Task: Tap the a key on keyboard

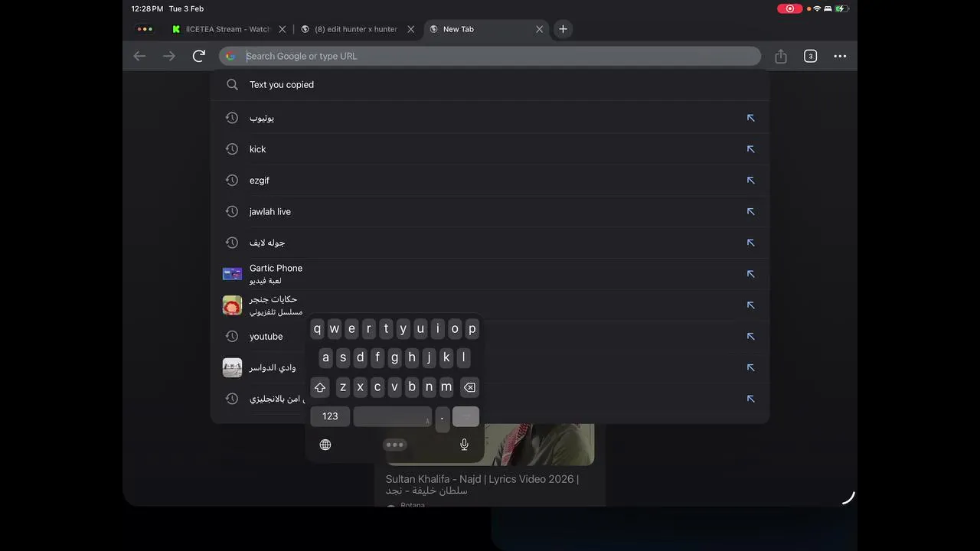Action: 325,357
